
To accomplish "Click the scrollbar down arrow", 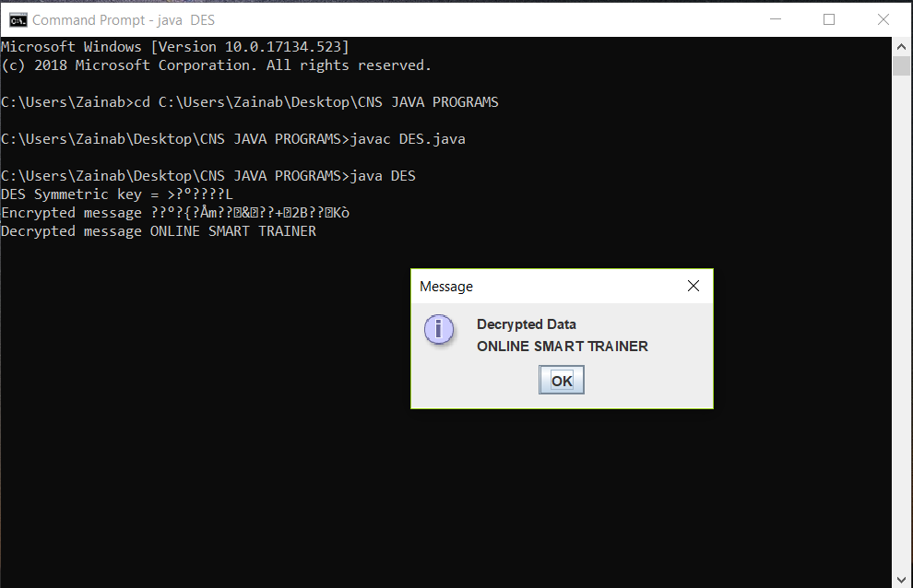I will (901, 579).
